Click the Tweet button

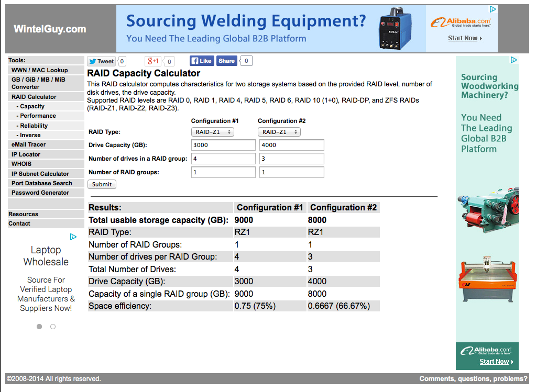click(x=101, y=61)
